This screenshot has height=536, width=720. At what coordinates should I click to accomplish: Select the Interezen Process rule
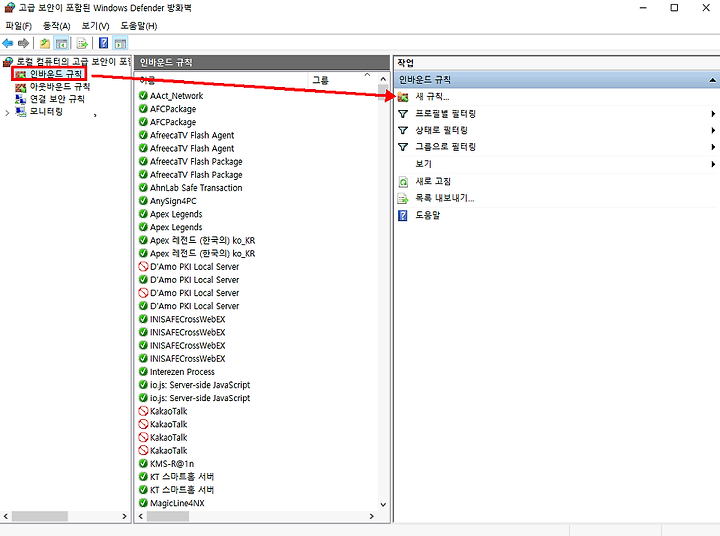point(182,372)
